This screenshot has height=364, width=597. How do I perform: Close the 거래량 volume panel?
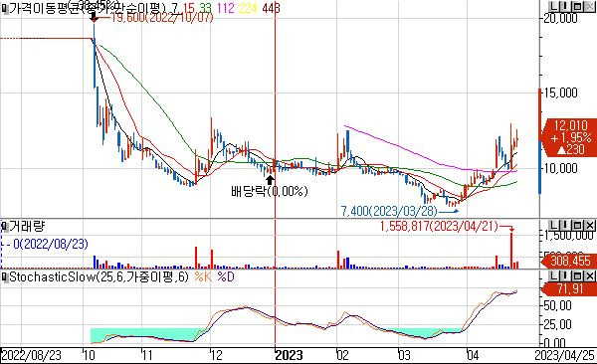tap(590, 226)
